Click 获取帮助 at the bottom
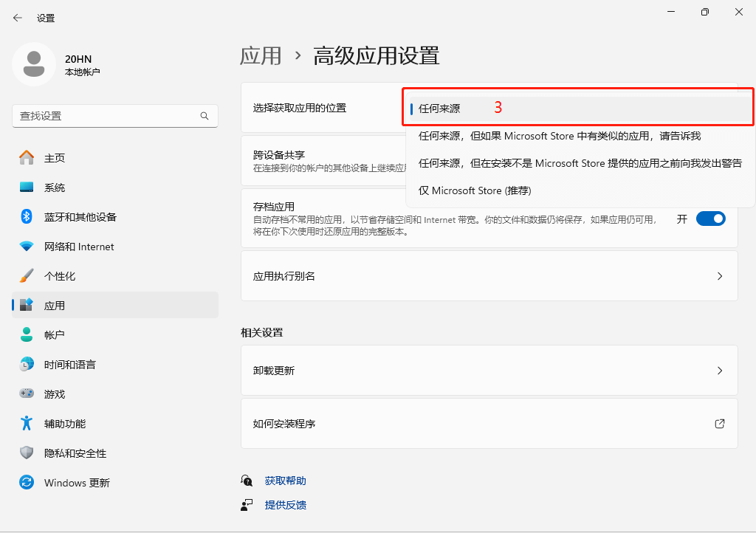Viewport: 756px width, 533px height. [285, 480]
